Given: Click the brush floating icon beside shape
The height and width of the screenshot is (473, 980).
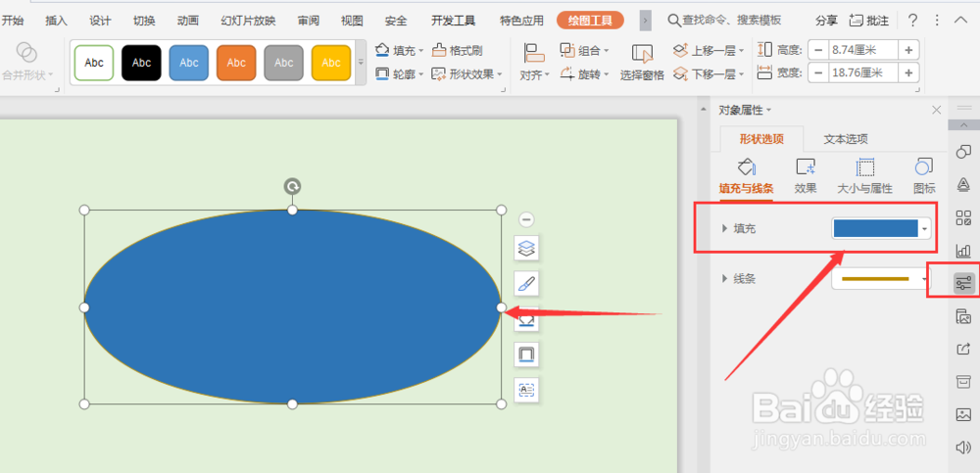Looking at the screenshot, I should (526, 285).
